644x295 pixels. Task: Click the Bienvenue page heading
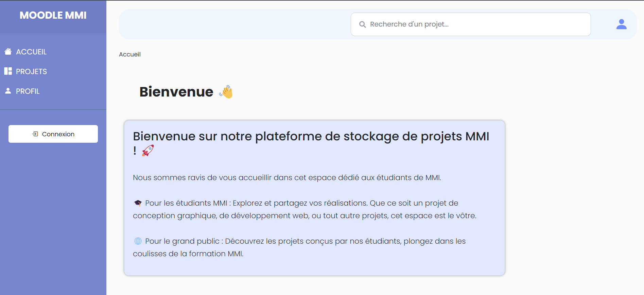coord(176,92)
